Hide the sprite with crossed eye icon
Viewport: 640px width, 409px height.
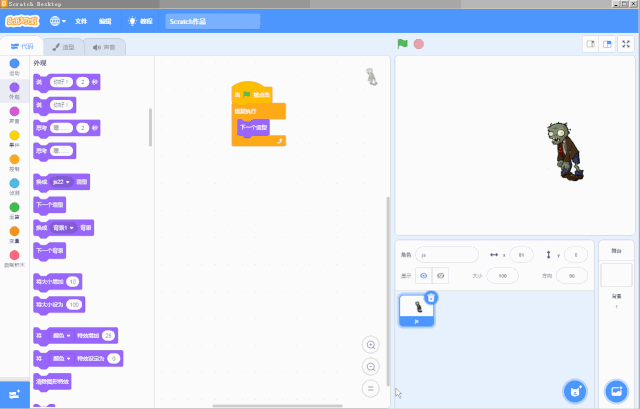tap(440, 276)
